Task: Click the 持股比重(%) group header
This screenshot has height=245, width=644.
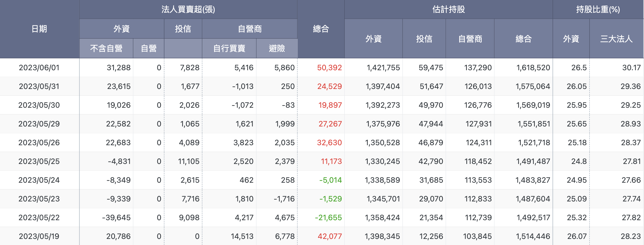Action: 598,10
